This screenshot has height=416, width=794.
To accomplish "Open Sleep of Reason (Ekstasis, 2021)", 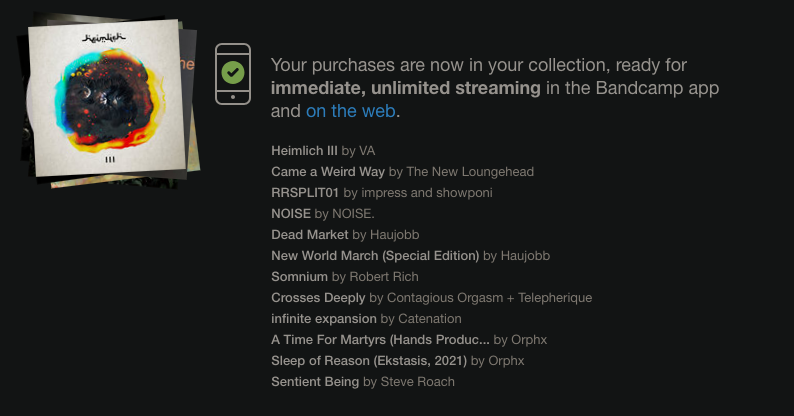I will click(369, 360).
